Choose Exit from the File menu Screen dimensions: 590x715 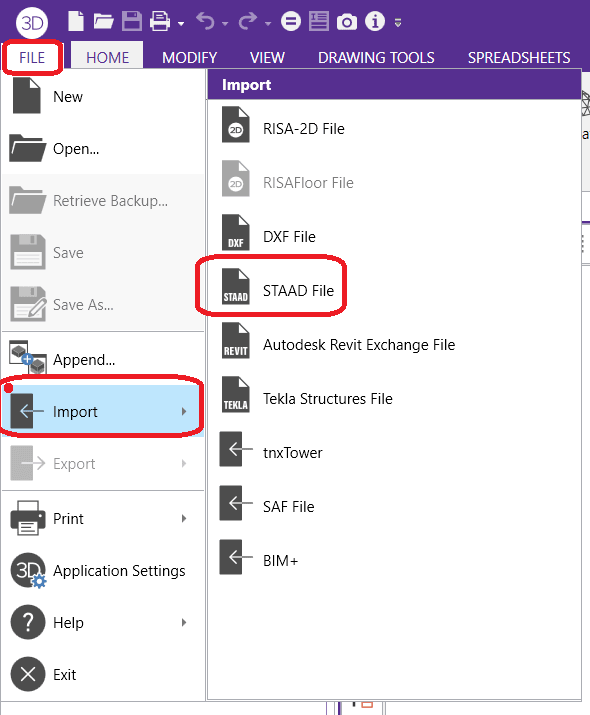pos(103,674)
